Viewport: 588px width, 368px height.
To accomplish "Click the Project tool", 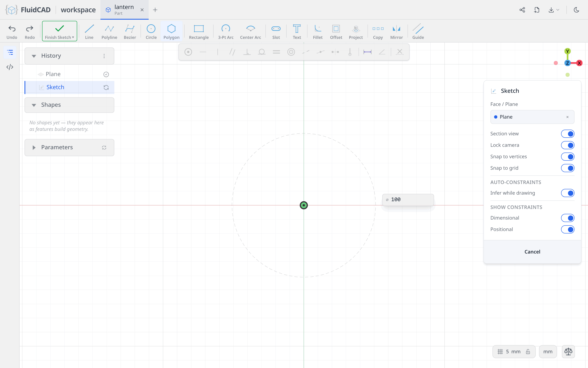I will [356, 31].
